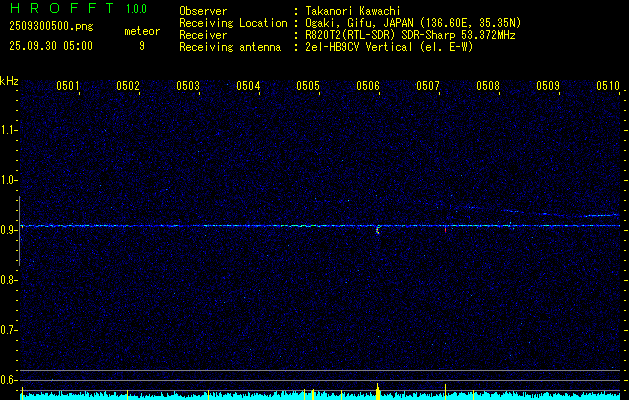Click the meteor label

click(142, 31)
